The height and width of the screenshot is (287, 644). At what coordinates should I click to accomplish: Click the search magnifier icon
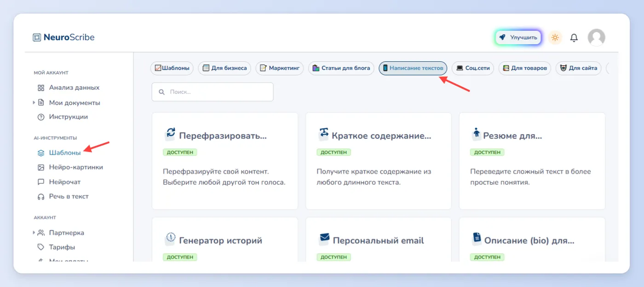[162, 92]
